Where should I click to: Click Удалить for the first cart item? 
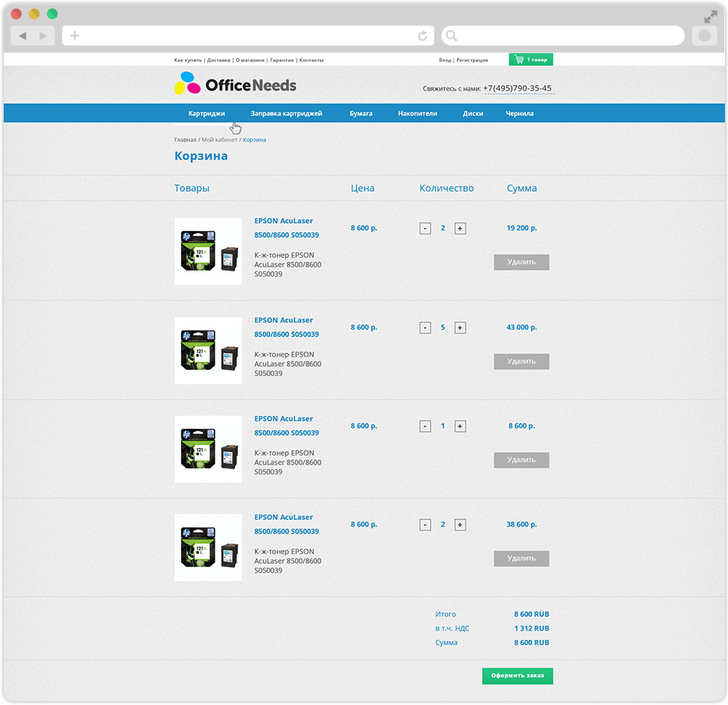(521, 262)
